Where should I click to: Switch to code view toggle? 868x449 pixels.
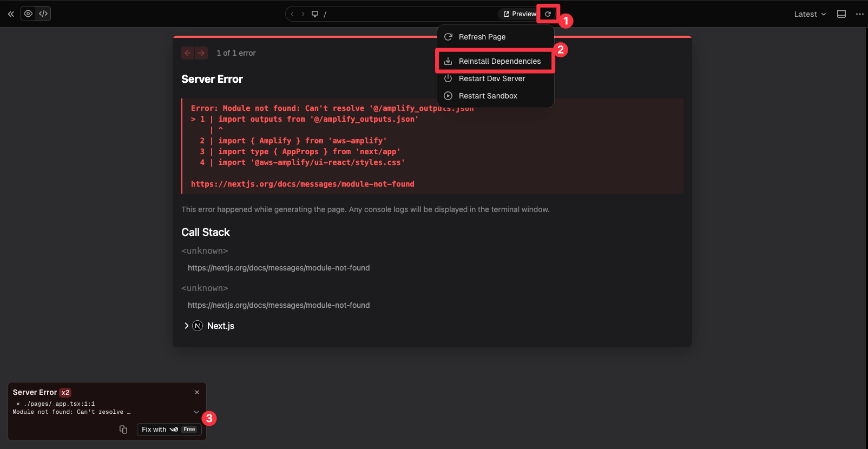tap(43, 14)
